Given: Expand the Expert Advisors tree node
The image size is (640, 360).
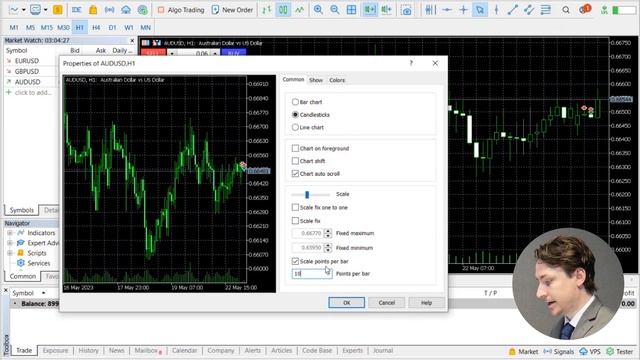Looking at the screenshot, I should pyautogui.click(x=9, y=243).
